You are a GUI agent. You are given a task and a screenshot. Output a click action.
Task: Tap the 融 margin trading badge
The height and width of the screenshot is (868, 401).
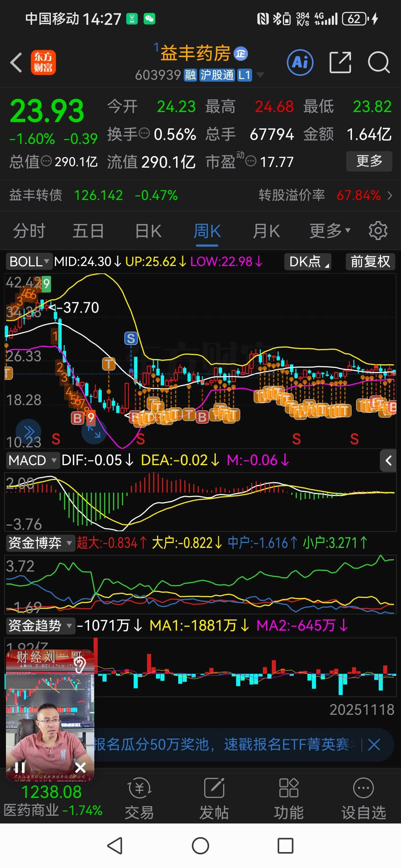[190, 75]
